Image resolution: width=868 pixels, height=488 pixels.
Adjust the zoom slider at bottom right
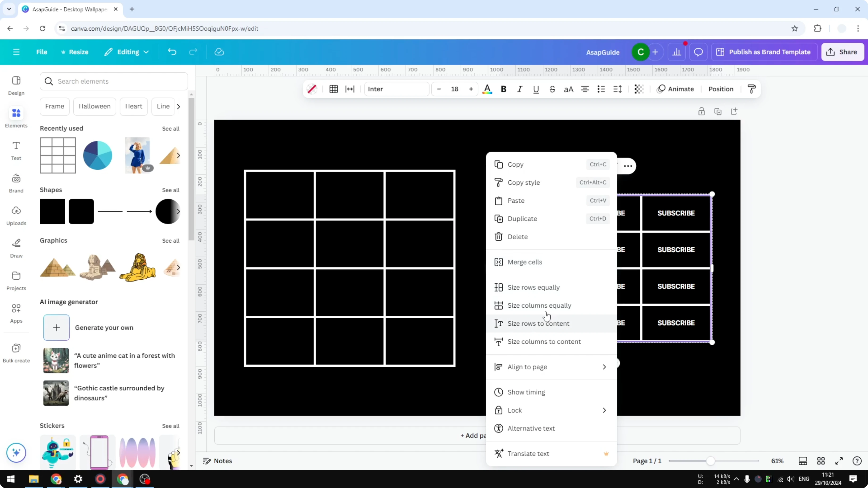coord(711,461)
